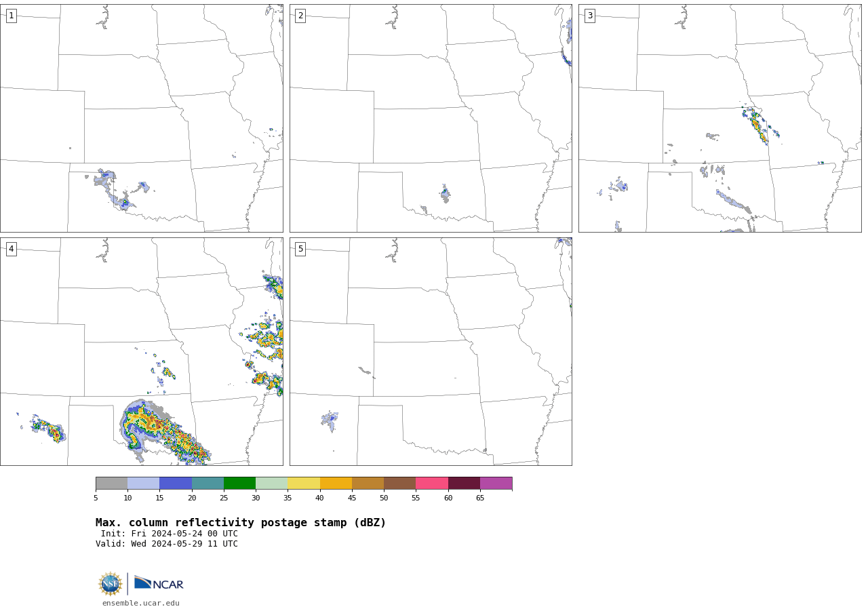Click the colorbar tick label 35

(x=288, y=498)
